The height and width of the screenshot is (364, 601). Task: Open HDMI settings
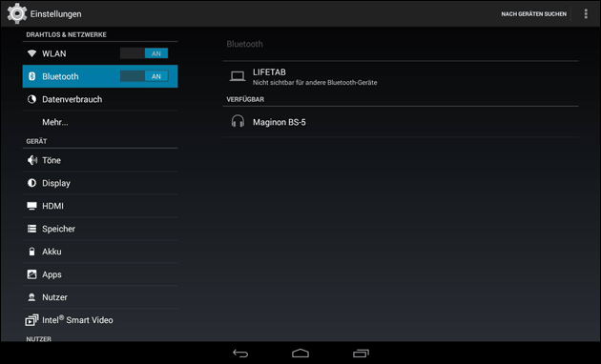[100, 206]
